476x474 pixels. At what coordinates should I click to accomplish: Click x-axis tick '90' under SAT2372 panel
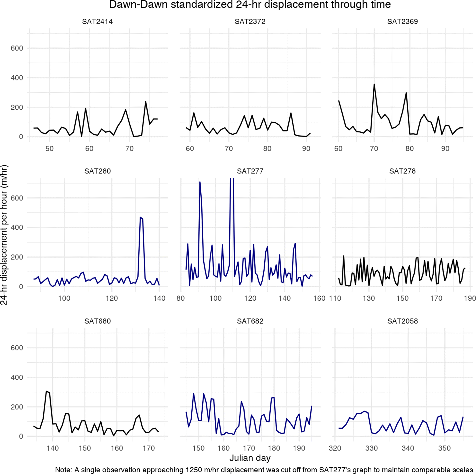306,149
